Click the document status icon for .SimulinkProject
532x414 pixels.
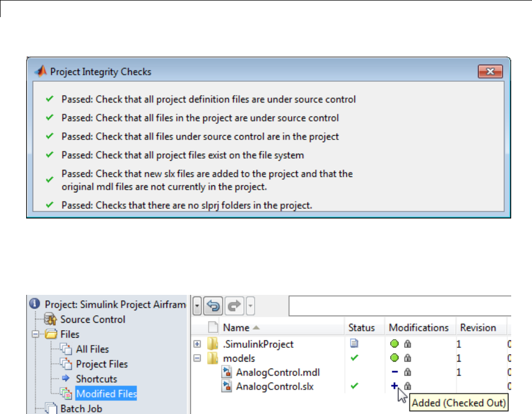(x=354, y=343)
